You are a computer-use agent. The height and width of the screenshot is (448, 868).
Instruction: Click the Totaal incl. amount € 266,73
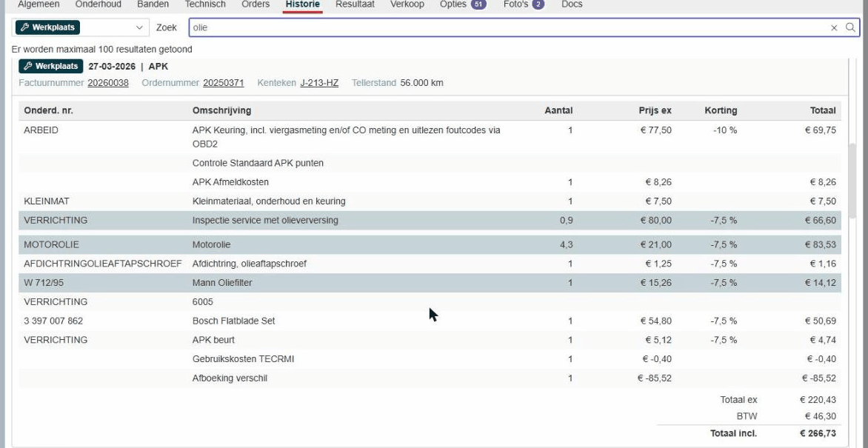(818, 434)
